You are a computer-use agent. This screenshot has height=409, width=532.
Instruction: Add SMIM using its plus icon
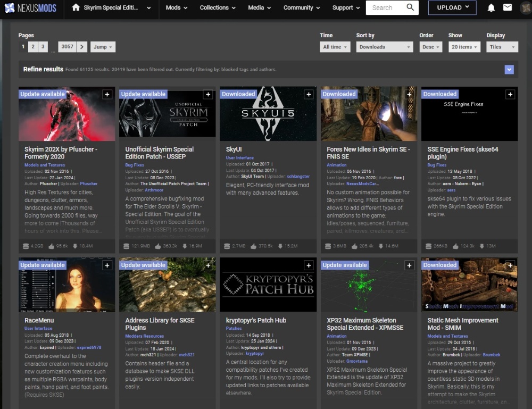pos(510,265)
